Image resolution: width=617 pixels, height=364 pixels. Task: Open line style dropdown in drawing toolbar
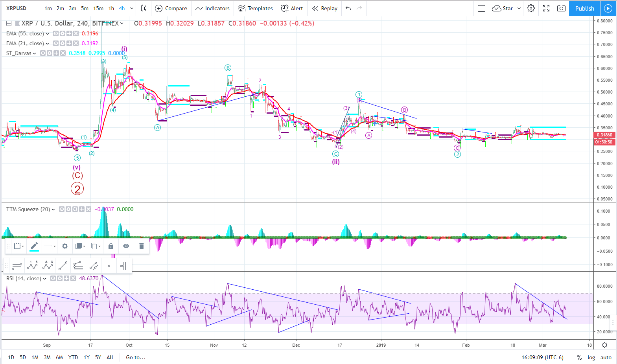click(50, 246)
